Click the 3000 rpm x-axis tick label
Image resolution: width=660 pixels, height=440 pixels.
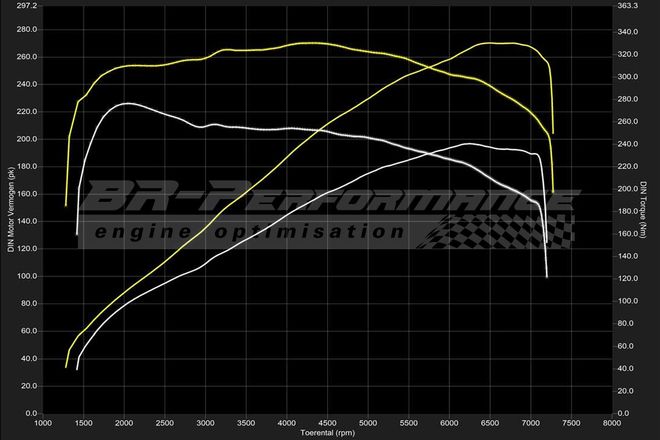[206, 423]
